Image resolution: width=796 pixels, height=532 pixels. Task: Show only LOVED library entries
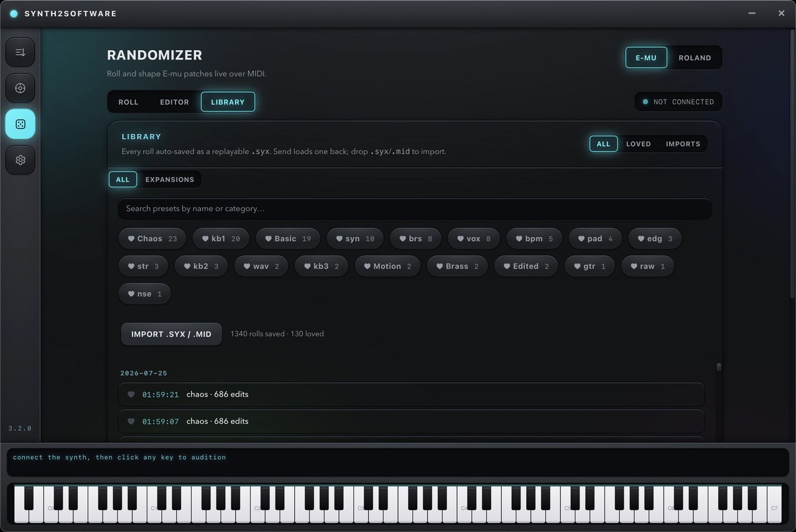click(x=638, y=144)
